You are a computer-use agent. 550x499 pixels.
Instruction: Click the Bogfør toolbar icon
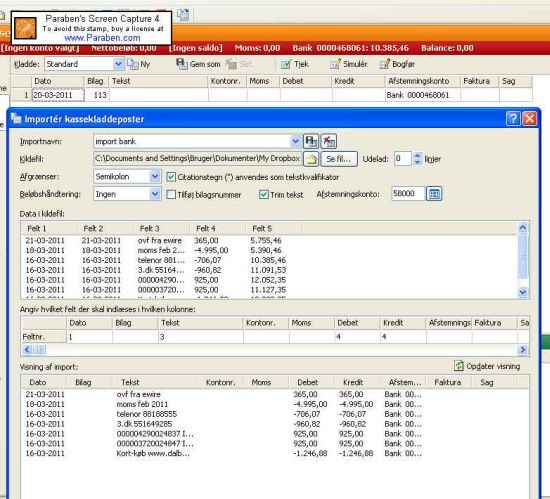pyautogui.click(x=384, y=64)
